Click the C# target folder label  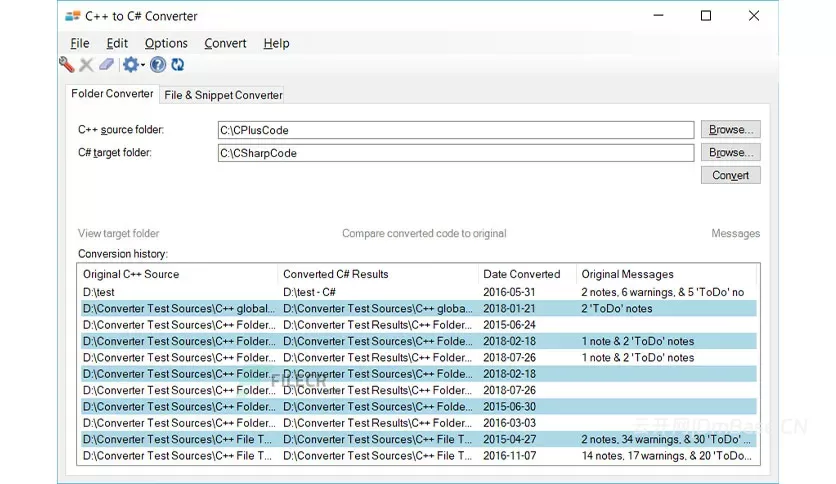[x=115, y=152]
